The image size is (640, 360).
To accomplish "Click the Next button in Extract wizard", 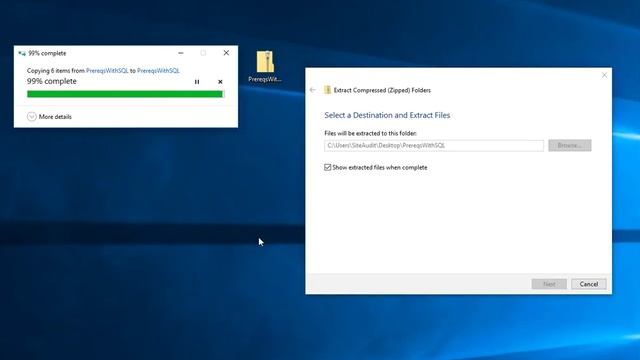I will 549,284.
